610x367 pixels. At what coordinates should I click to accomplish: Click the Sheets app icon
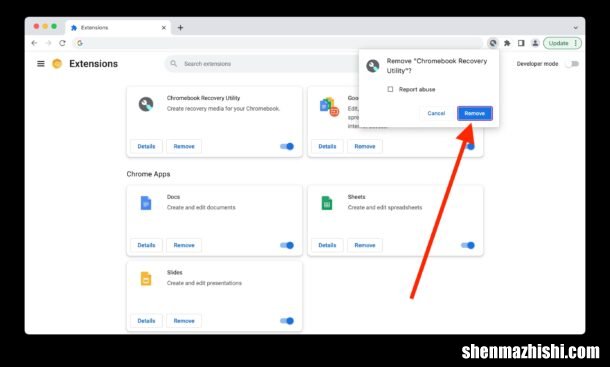pyautogui.click(x=327, y=203)
